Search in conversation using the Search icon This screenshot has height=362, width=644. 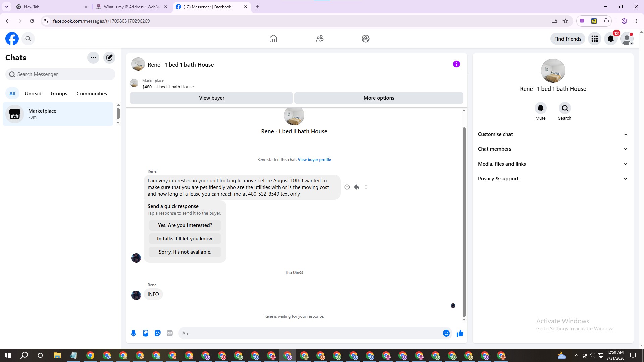[565, 108]
